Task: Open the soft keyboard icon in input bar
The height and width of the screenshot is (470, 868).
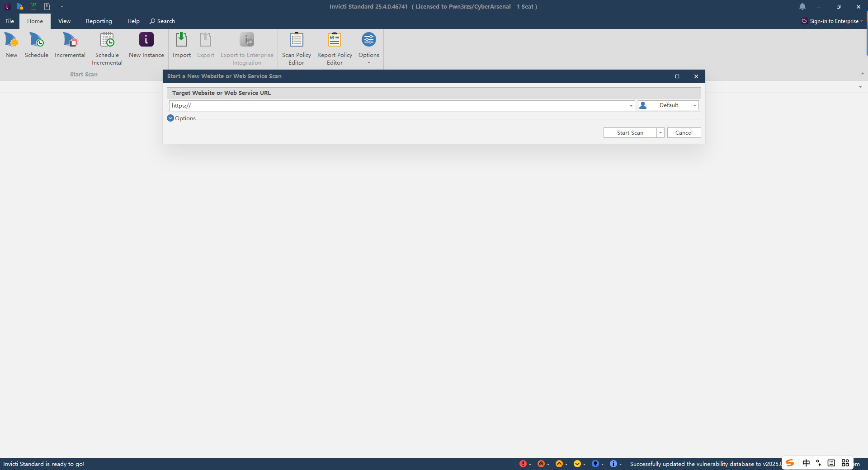Action: [x=831, y=463]
